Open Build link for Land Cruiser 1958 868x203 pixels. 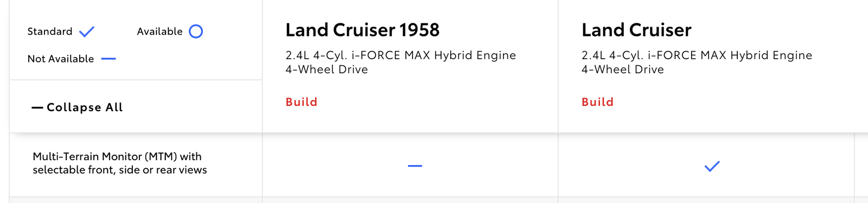click(302, 102)
